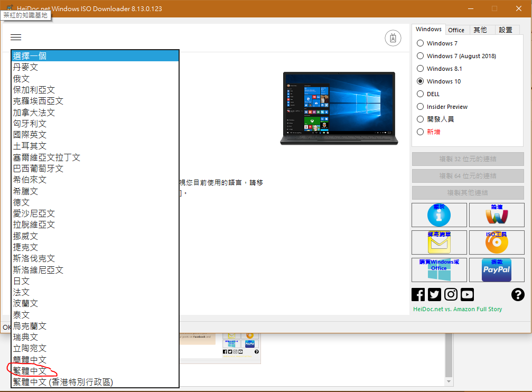Viewport: 532px width, 392px height.
Task: Switch to the Office tab
Action: [x=456, y=30]
